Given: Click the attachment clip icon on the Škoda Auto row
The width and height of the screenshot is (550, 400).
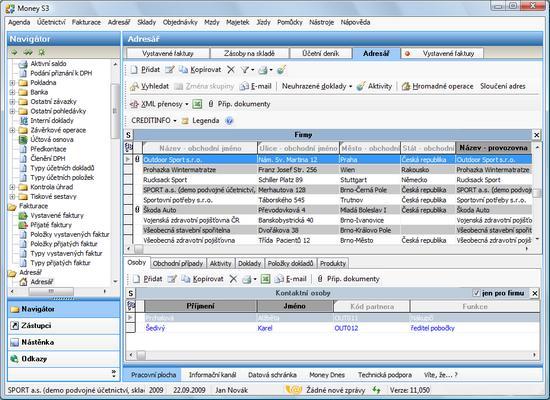Looking at the screenshot, I should coord(138,210).
